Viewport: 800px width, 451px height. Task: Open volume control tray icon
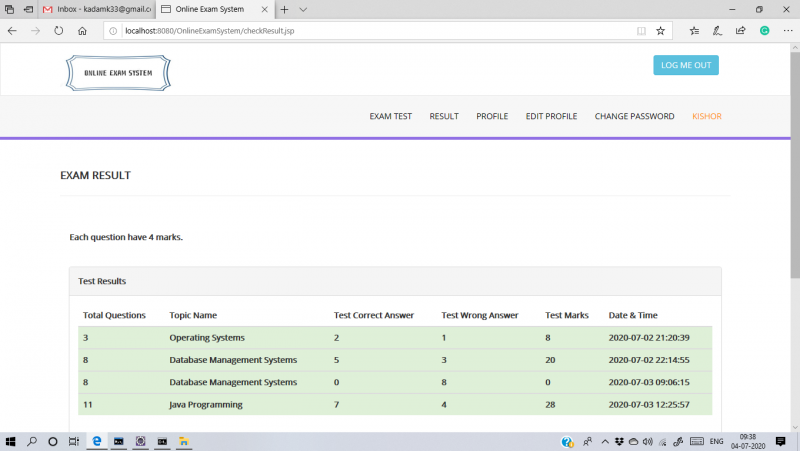(x=648, y=442)
